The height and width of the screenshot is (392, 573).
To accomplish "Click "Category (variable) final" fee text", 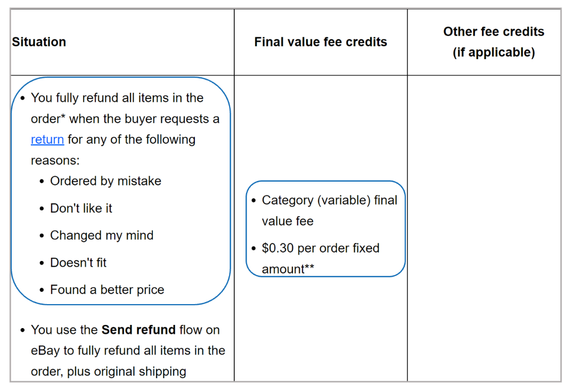I will coord(330,200).
